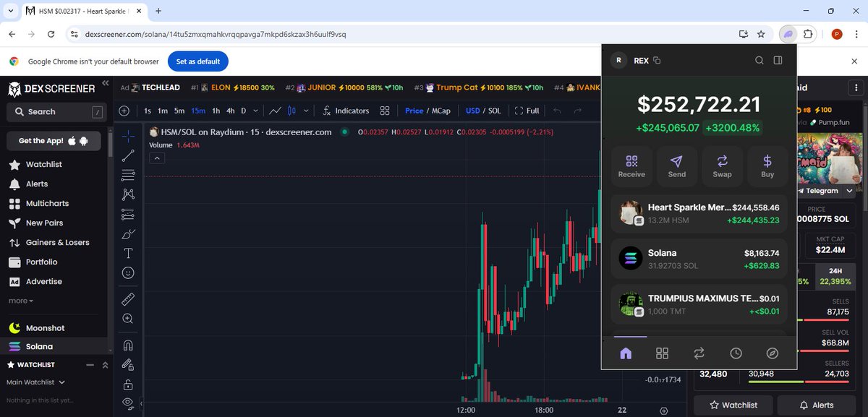Select the text annotation tool

point(128,253)
